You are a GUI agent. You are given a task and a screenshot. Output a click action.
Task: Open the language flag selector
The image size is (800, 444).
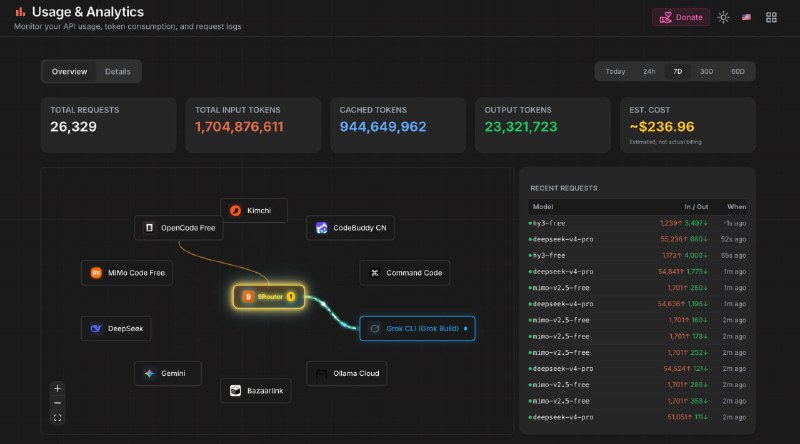[x=746, y=17]
